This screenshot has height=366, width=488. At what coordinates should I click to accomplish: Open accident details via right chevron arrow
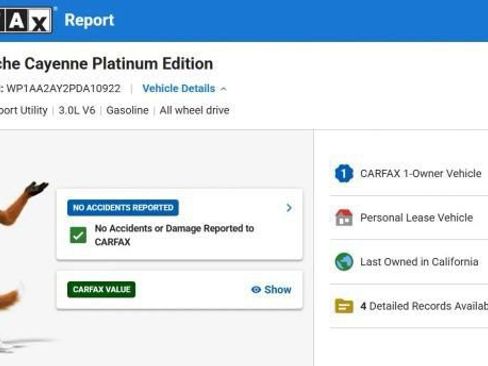point(289,208)
